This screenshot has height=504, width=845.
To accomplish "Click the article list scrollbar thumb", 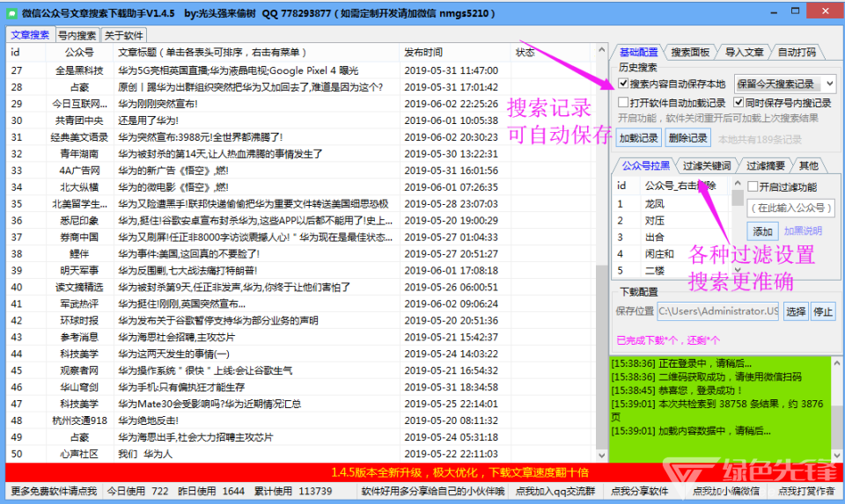I will tap(601, 357).
